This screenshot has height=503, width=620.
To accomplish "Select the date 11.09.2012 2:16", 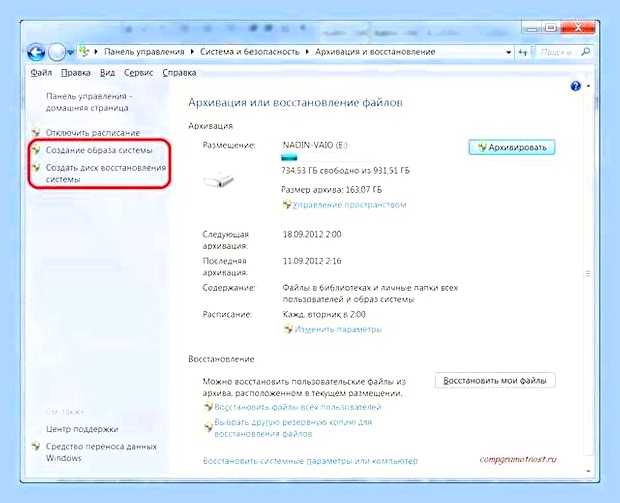I will click(312, 261).
